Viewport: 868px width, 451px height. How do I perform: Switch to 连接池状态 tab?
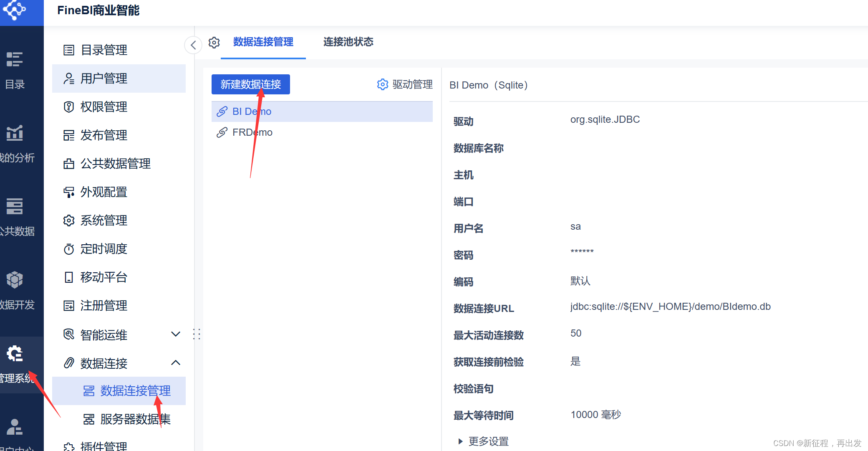[x=348, y=42]
